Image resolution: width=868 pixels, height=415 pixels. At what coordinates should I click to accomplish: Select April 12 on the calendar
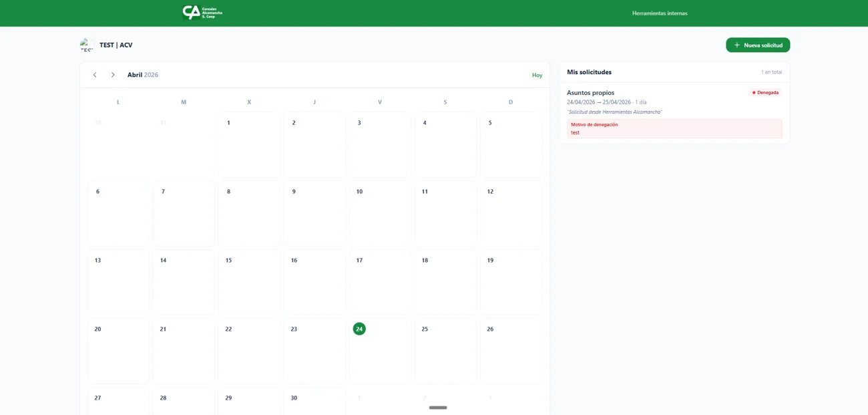tap(511, 214)
